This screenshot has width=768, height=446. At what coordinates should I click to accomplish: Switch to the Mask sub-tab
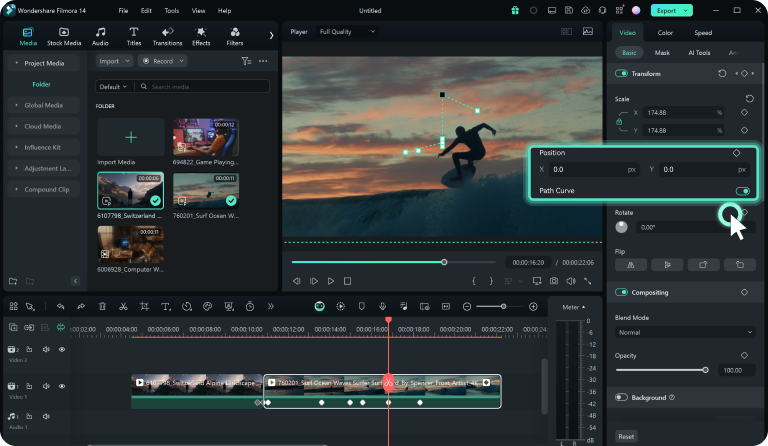662,52
